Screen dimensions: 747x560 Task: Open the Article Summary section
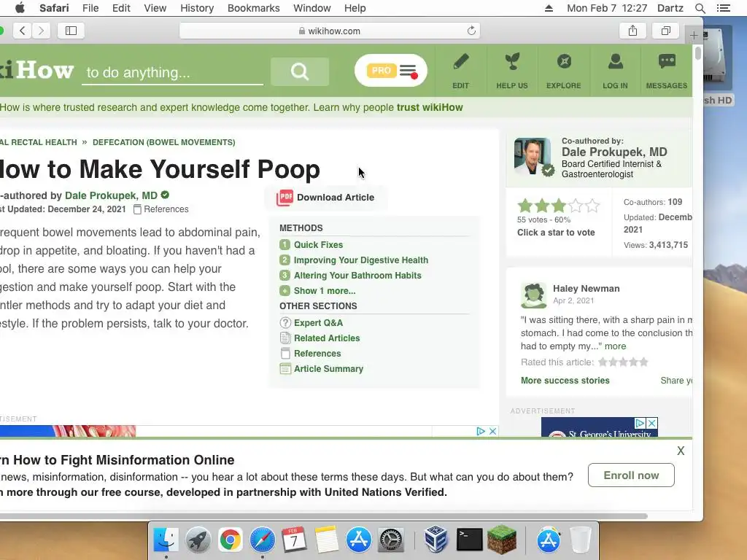coord(328,368)
